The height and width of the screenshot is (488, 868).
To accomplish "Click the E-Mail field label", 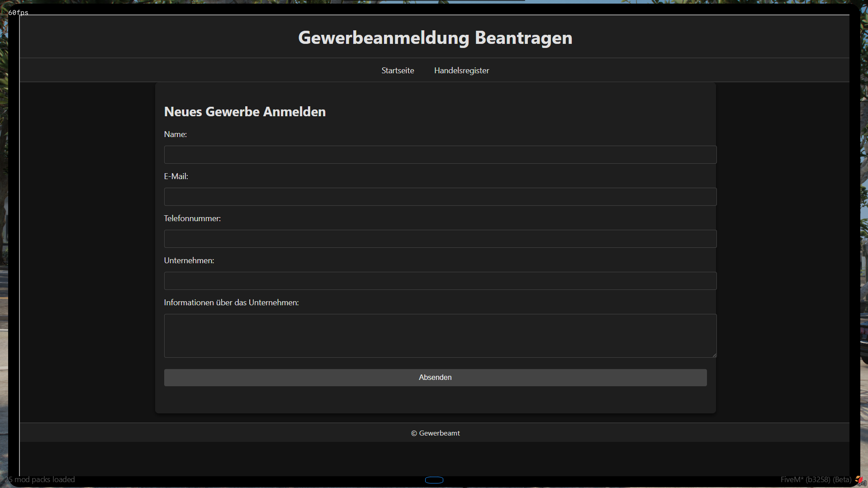I will click(x=176, y=176).
